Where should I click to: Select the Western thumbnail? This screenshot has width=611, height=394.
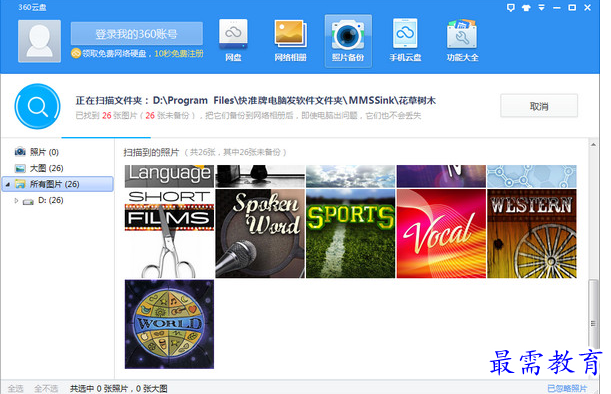point(532,233)
